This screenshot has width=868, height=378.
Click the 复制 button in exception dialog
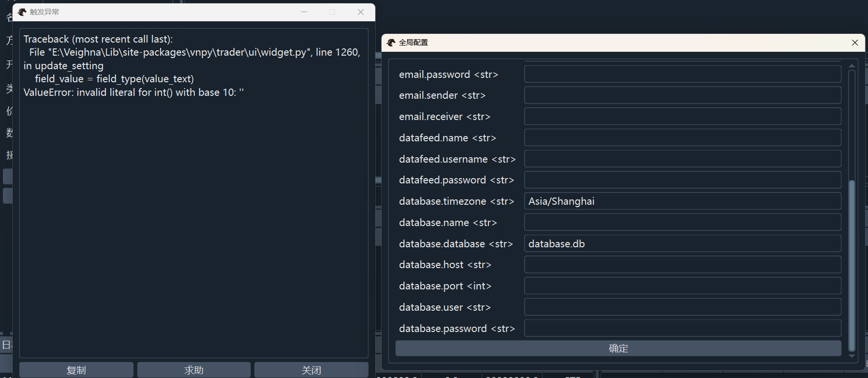click(76, 370)
